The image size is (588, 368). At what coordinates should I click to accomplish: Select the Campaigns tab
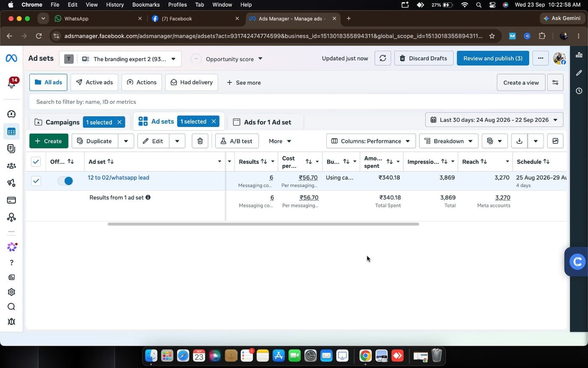click(x=62, y=122)
